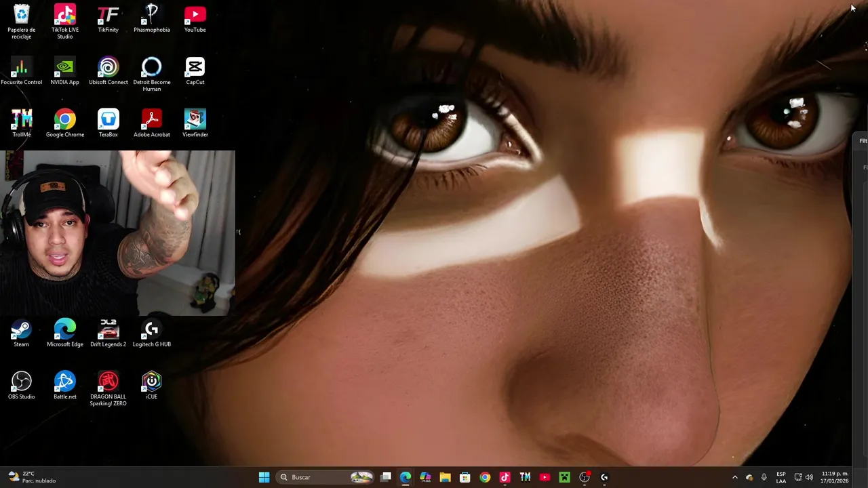Open the Minecraft creeper taskbar icon
Image resolution: width=868 pixels, height=488 pixels.
click(x=564, y=477)
